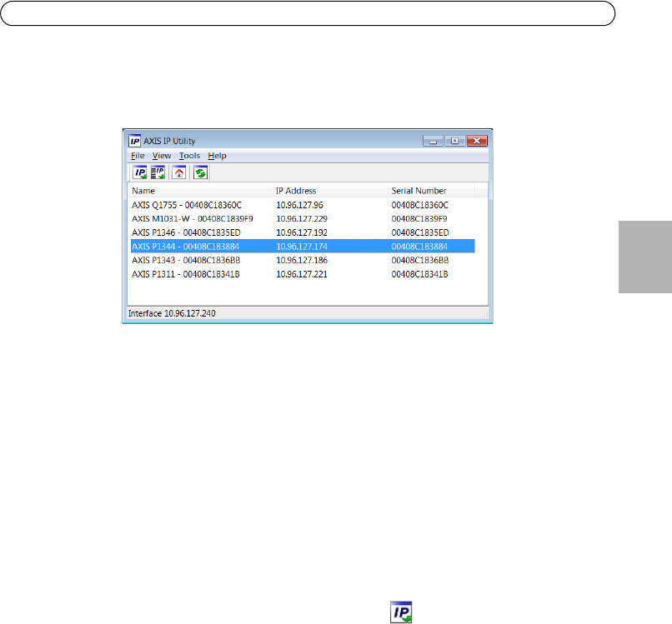Maximize the AXIS IP Utility window
672x624 pixels.
(x=454, y=141)
